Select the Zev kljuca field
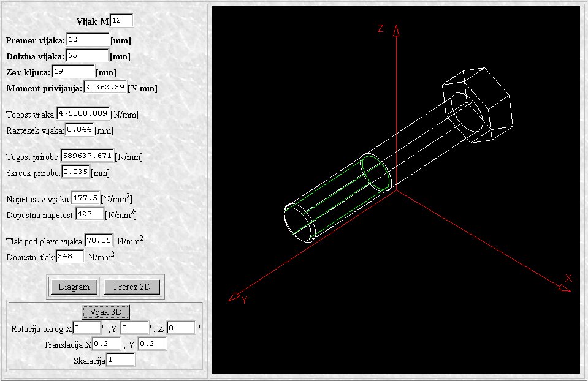This screenshot has width=588, height=381. coord(73,71)
